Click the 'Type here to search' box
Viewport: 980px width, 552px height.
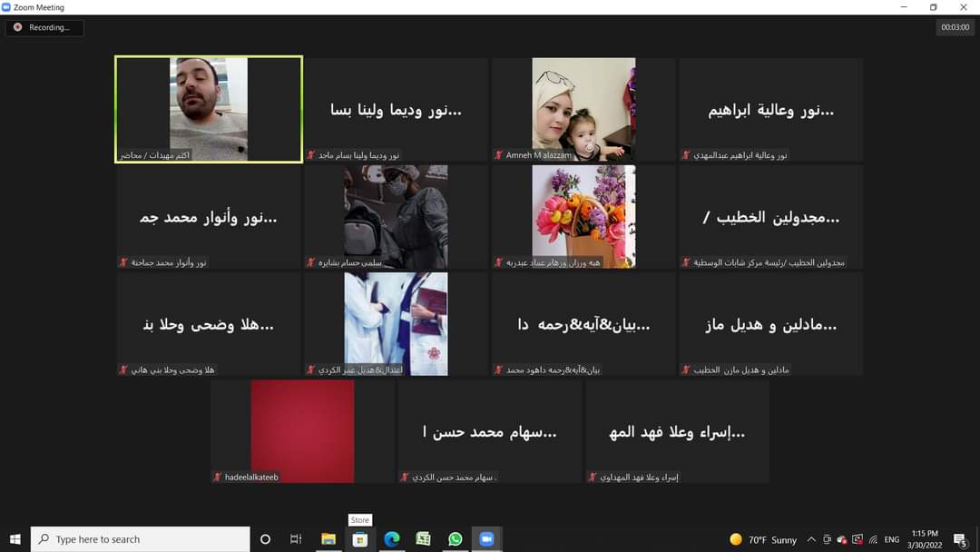point(141,539)
